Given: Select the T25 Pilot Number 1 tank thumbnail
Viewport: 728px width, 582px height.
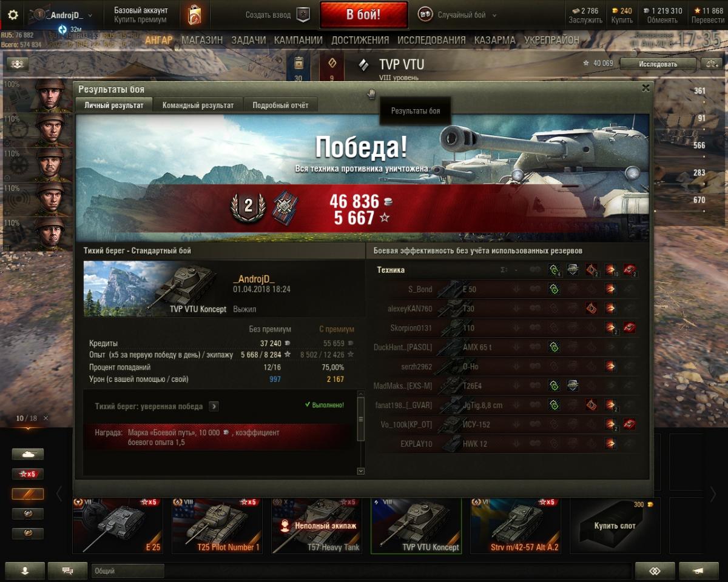Looking at the screenshot, I should tap(217, 525).
